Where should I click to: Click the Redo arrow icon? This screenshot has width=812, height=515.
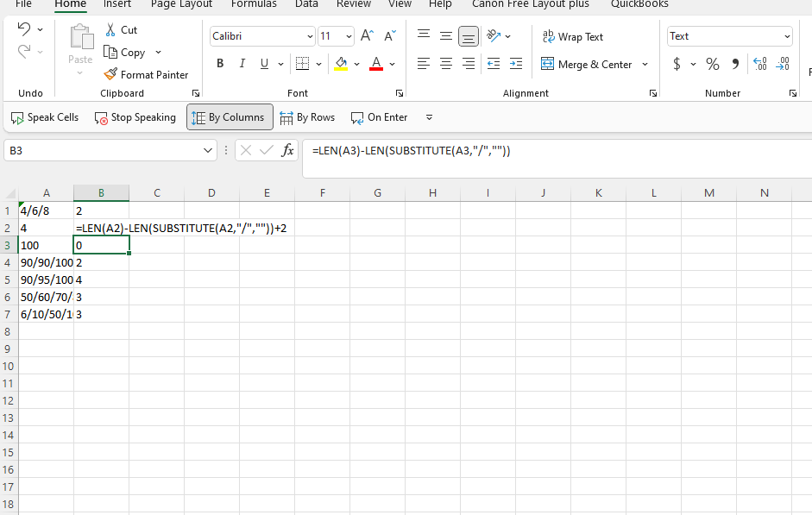tap(24, 51)
